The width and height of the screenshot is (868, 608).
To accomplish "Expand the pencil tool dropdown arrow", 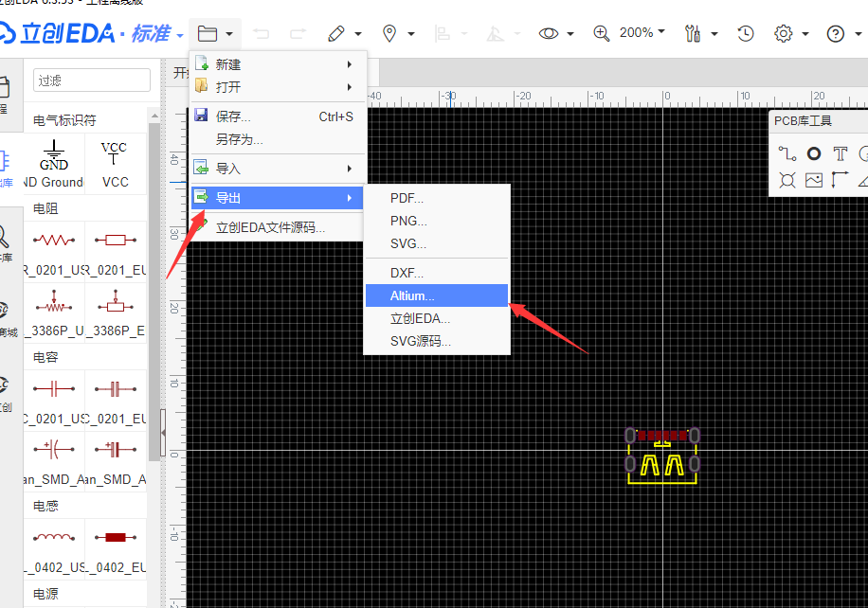I will (x=358, y=34).
